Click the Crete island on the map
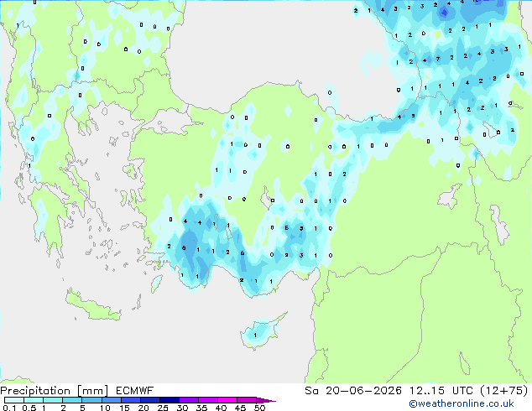532x411 pixels. (92, 305)
